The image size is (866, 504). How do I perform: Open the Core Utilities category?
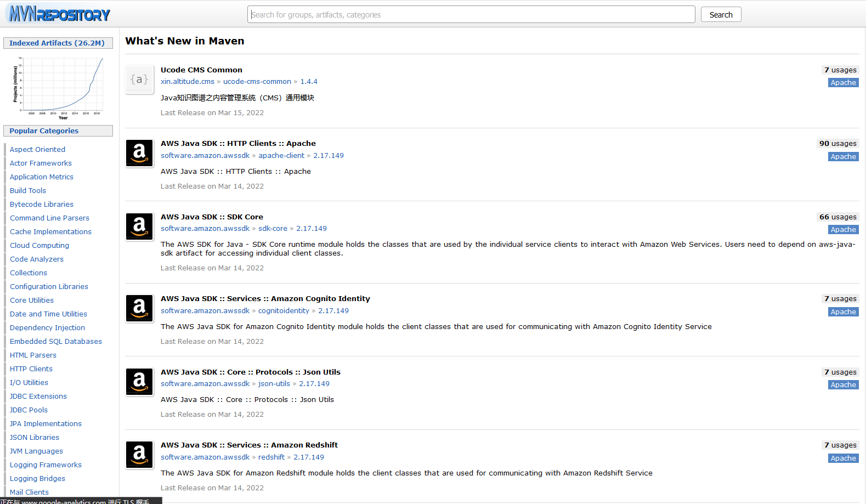pyautogui.click(x=32, y=300)
